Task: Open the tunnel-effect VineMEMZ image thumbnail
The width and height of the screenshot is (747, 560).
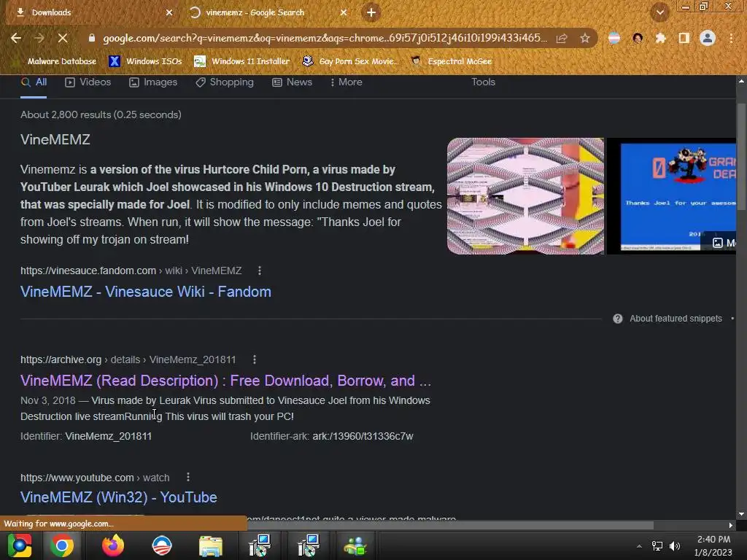Action: (525, 196)
